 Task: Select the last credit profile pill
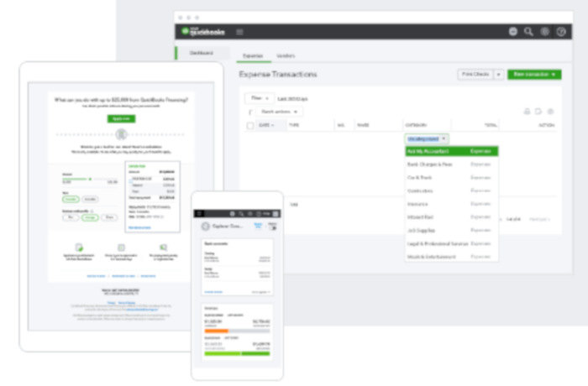tap(109, 217)
